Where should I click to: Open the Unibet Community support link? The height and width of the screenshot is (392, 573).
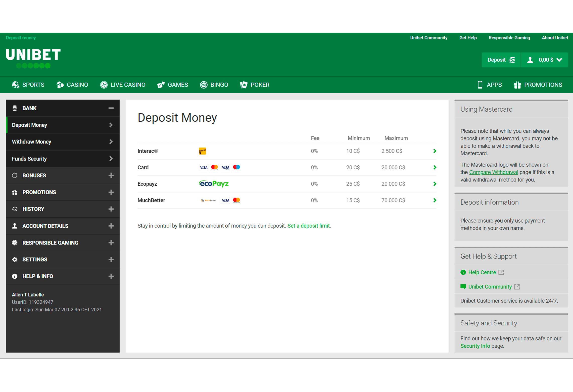tap(490, 287)
